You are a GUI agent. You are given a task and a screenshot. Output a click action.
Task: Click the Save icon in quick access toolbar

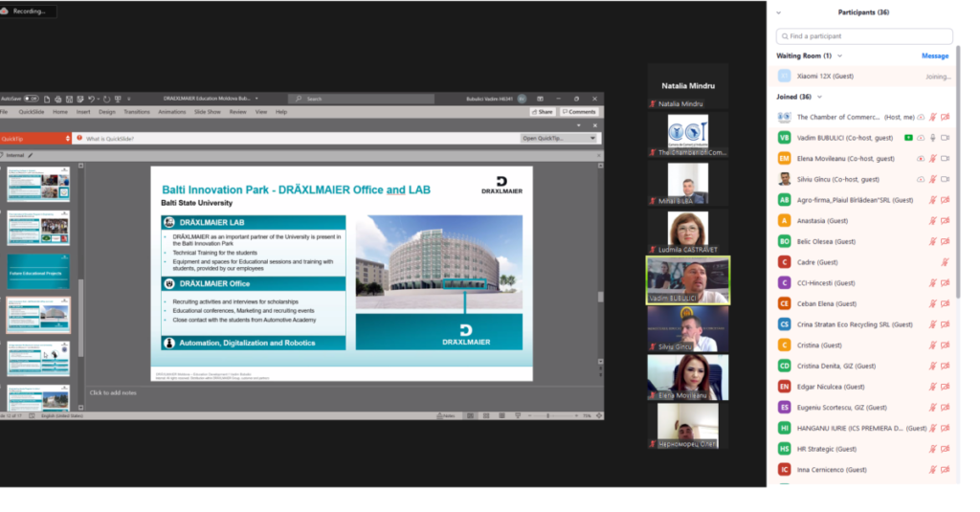[x=69, y=99]
